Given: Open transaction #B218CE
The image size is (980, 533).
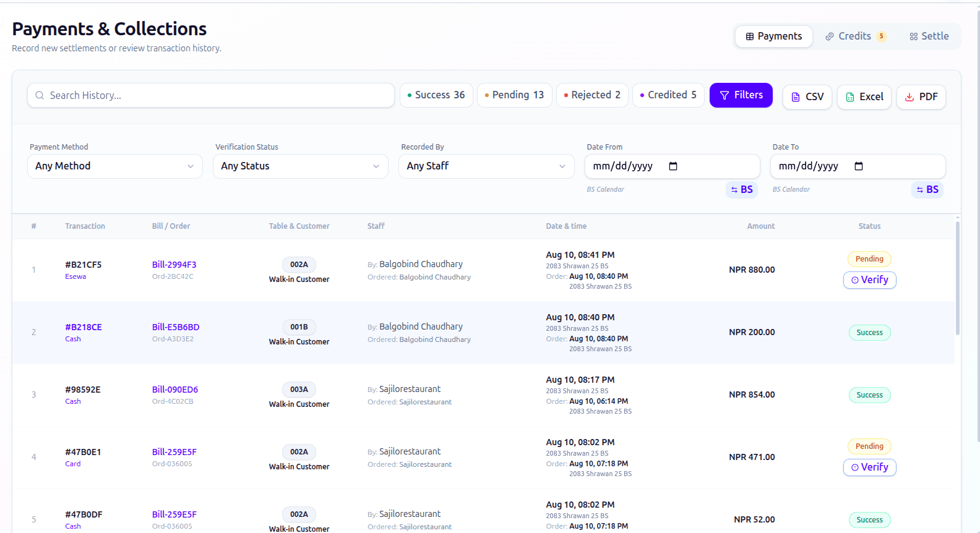Looking at the screenshot, I should (x=84, y=327).
